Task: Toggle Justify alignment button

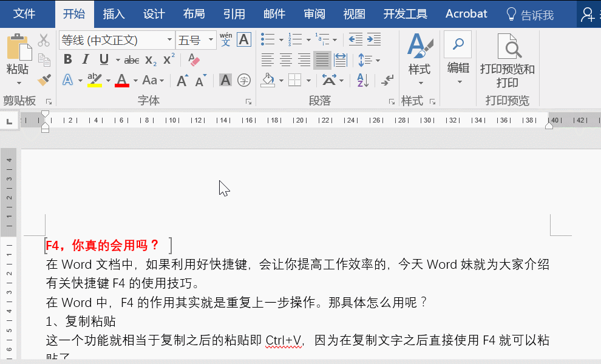Action: tap(322, 60)
